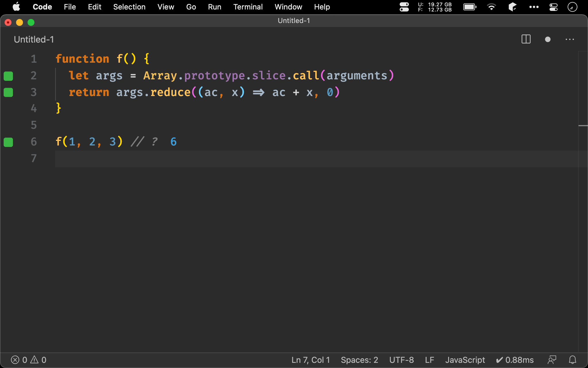Click the green coverage marker on line 2

(8, 76)
